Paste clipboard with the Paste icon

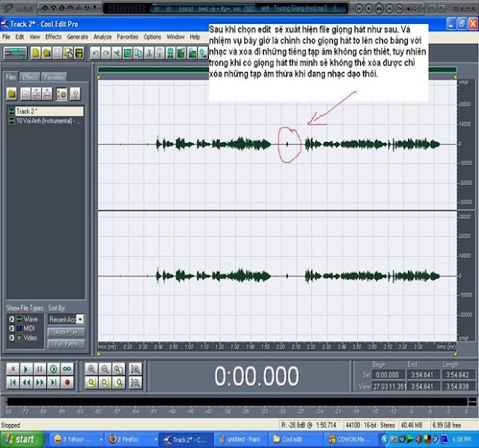click(159, 53)
